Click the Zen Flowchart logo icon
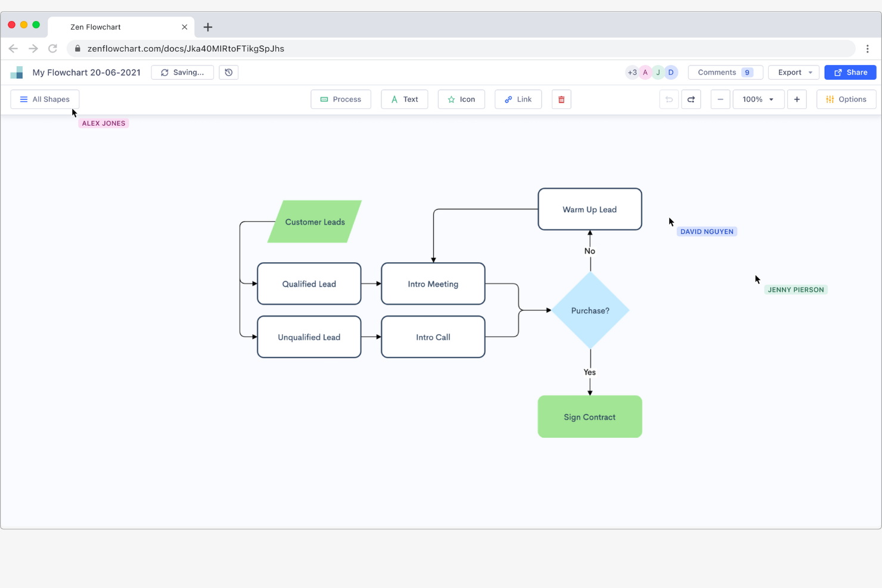Viewport: 882px width, 588px height. pos(17,72)
